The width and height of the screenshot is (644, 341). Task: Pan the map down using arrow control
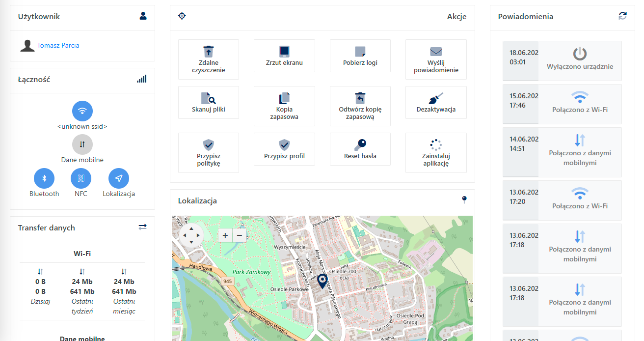pos(191,242)
